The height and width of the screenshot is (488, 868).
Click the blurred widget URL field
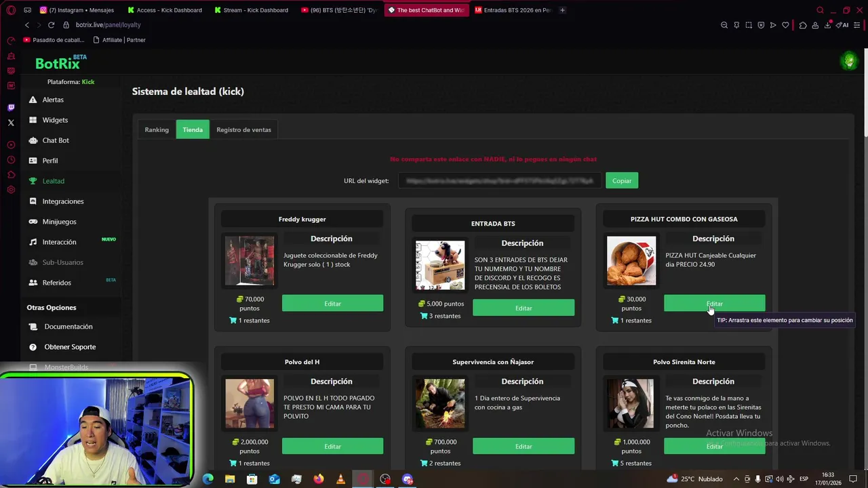499,180
